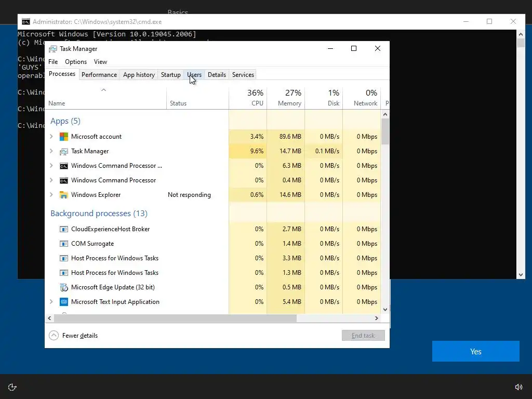Sort by the CPU column header

click(248, 98)
